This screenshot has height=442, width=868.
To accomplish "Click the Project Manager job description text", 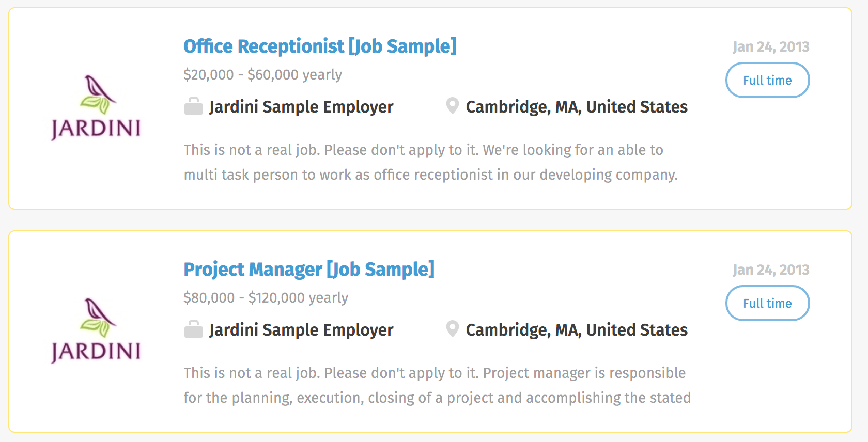I will [x=437, y=385].
